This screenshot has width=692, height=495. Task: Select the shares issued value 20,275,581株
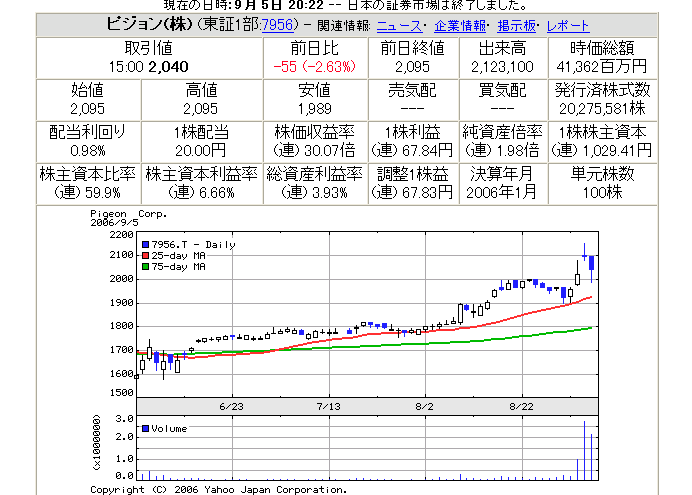pos(602,109)
